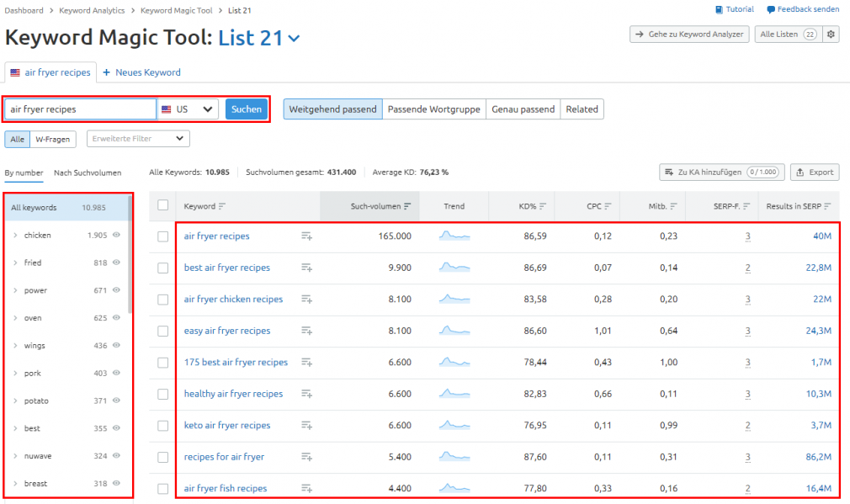This screenshot has width=850, height=504.
Task: Add Neues Keyword tab
Action: coord(141,72)
